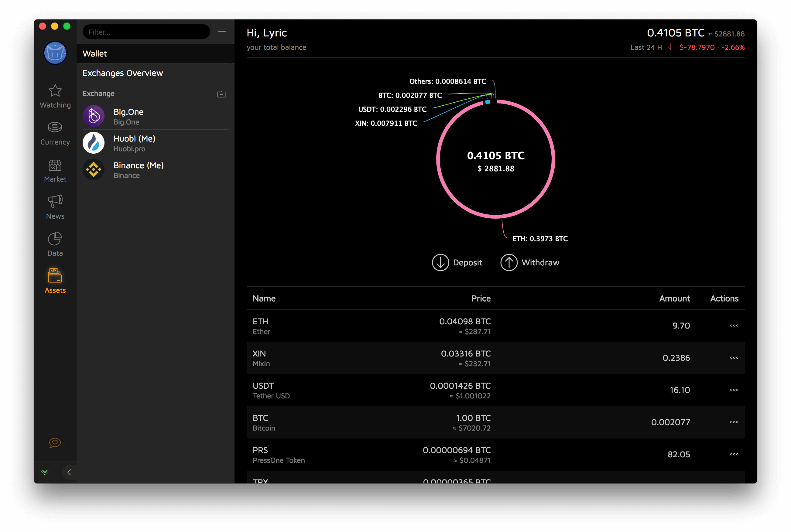Viewport: 791px width, 532px height.
Task: Open actions menu for BTC row
Action: [x=734, y=422]
